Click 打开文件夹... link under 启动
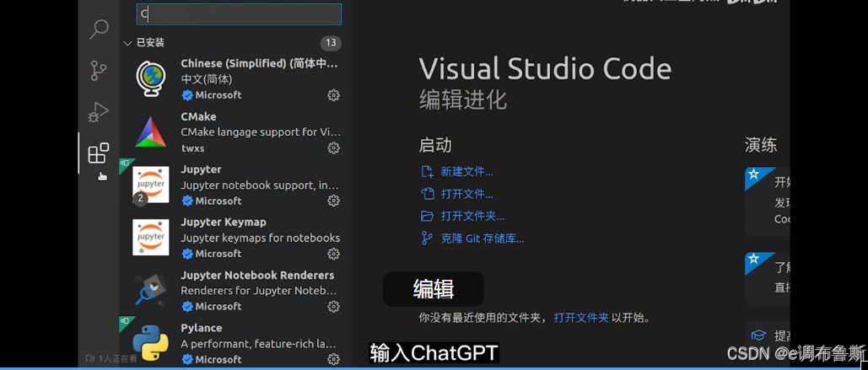 click(x=472, y=217)
